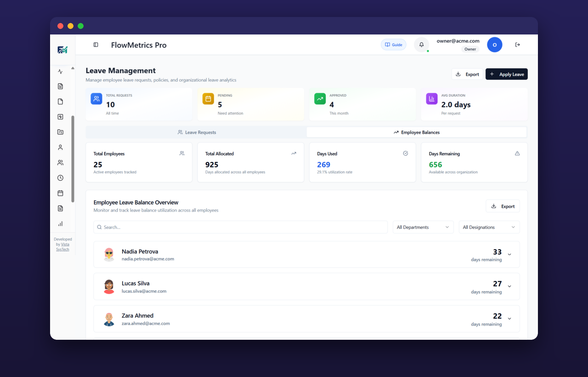This screenshot has height=377, width=588.
Task: Select the bar chart icon in sidebar
Action: pos(60,223)
